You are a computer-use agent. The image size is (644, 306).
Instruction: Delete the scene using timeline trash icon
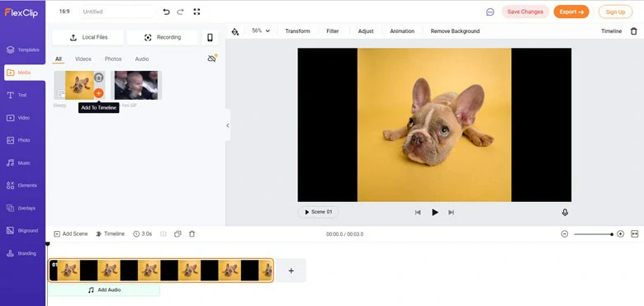[192, 233]
